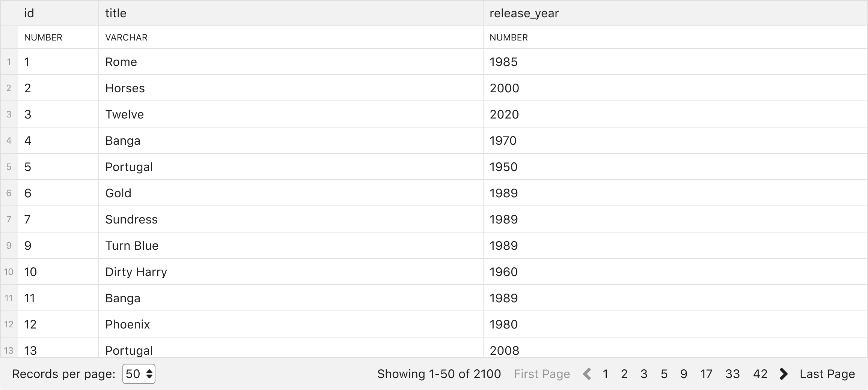Go to the next page arrow
This screenshot has width=868, height=390.
click(784, 374)
